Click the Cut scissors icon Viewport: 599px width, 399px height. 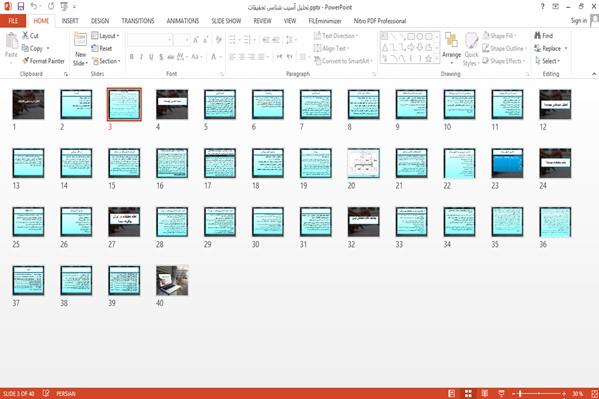click(25, 35)
